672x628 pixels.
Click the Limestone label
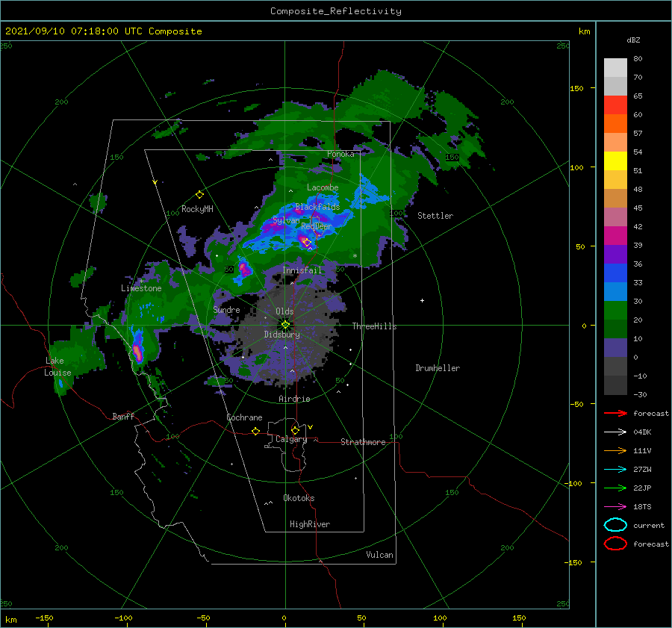[x=141, y=288]
